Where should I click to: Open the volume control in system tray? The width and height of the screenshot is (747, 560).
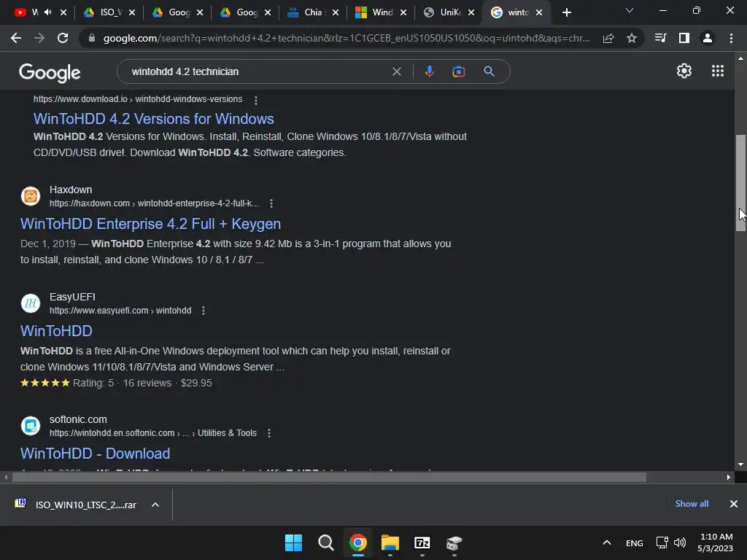pos(680,542)
